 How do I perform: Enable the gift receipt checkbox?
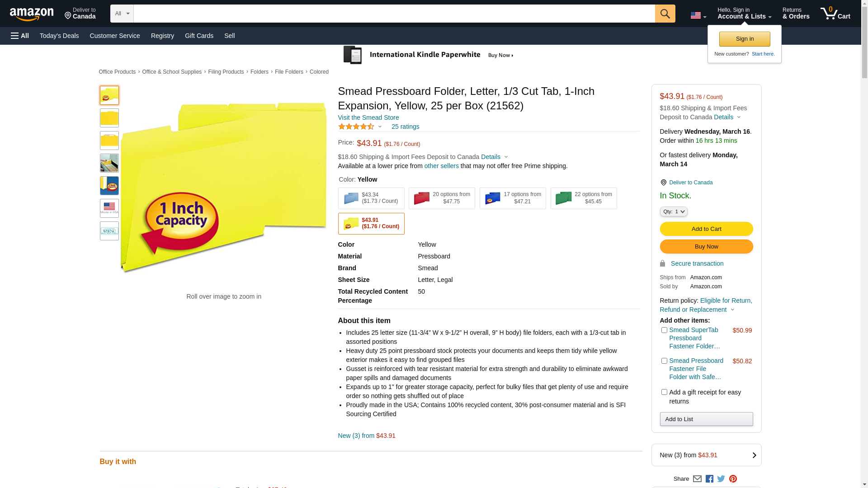pos(664,392)
